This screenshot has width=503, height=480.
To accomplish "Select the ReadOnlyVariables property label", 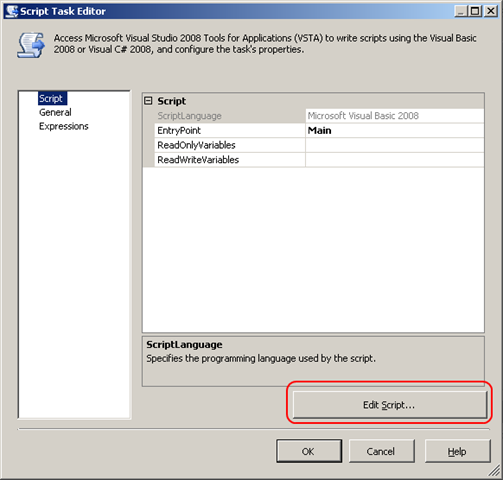I will [196, 145].
